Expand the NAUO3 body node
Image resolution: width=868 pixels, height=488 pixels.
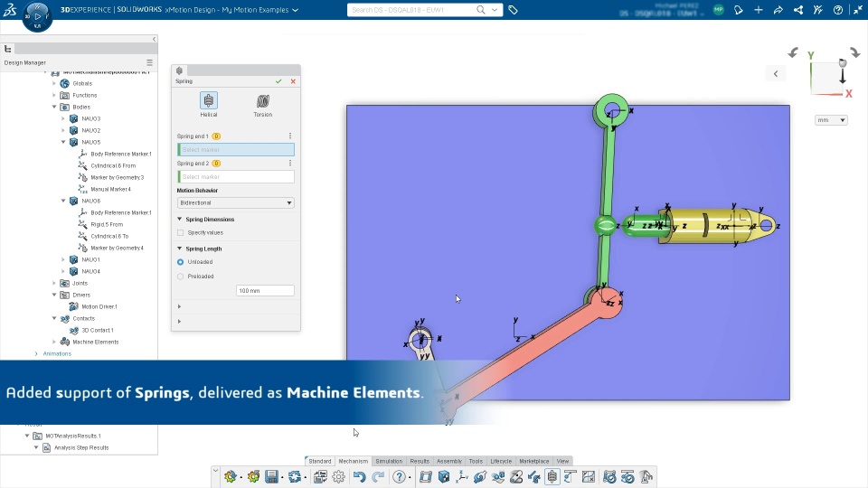(x=63, y=118)
